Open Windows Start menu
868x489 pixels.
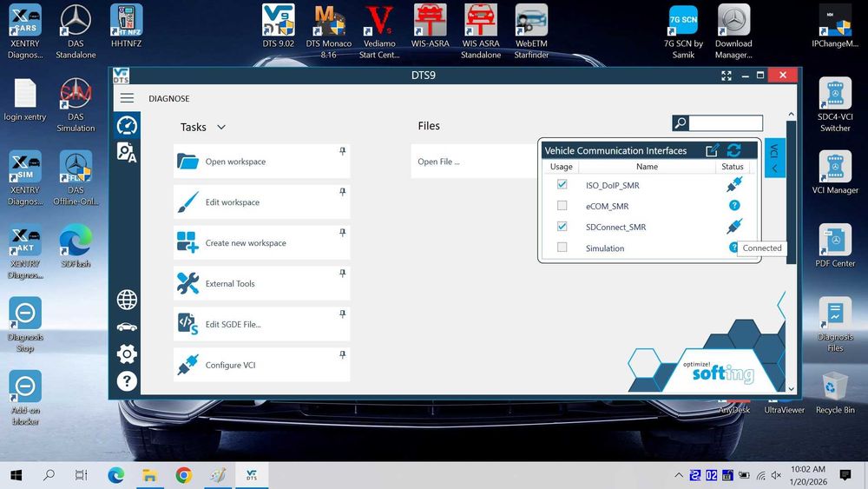pyautogui.click(x=16, y=475)
